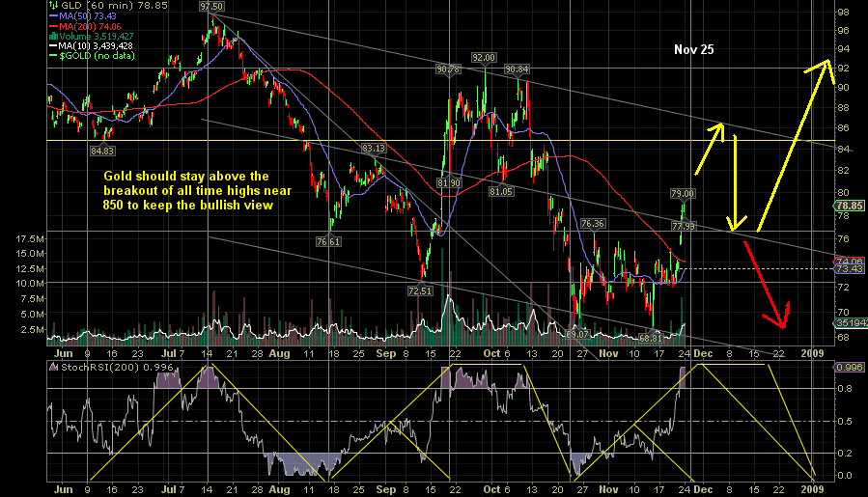The width and height of the screenshot is (868, 497).
Task: Click the 73.43 MA(50) tag on price axis
Action: click(x=850, y=268)
